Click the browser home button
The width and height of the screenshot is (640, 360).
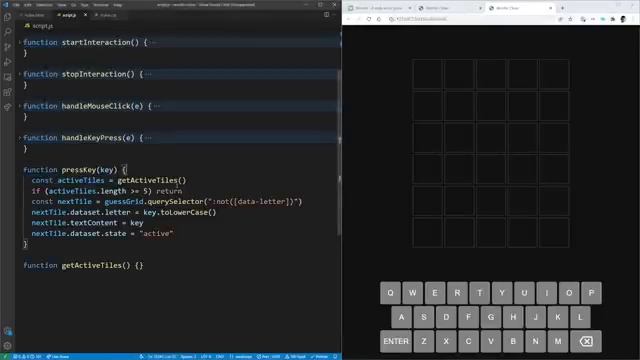(379, 19)
